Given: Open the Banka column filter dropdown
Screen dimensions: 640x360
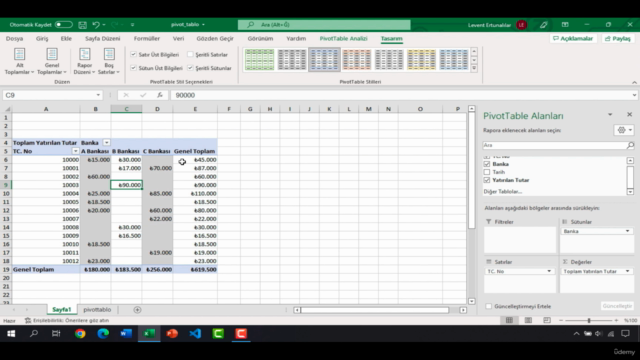Looking at the screenshot, I should point(107,143).
